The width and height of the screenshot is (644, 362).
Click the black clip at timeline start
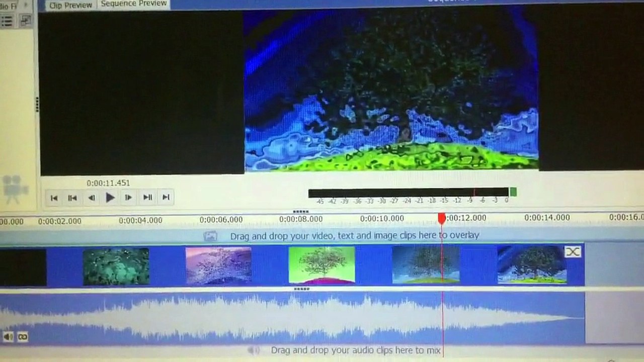23,268
